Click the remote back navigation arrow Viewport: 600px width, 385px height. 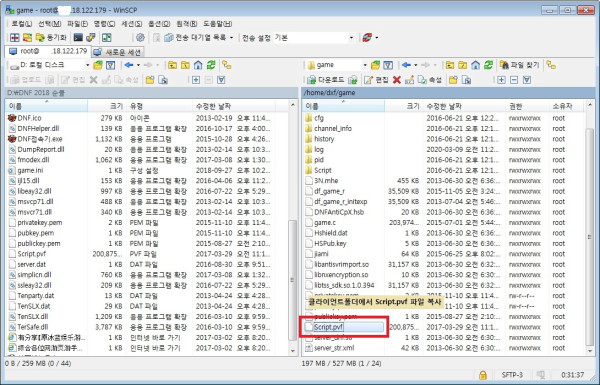[406, 65]
